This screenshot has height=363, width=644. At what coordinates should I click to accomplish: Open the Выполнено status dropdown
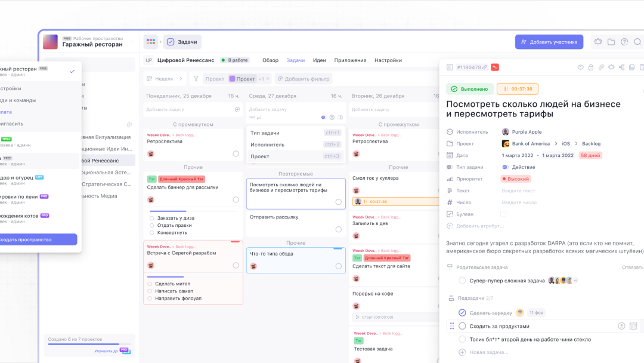click(469, 89)
